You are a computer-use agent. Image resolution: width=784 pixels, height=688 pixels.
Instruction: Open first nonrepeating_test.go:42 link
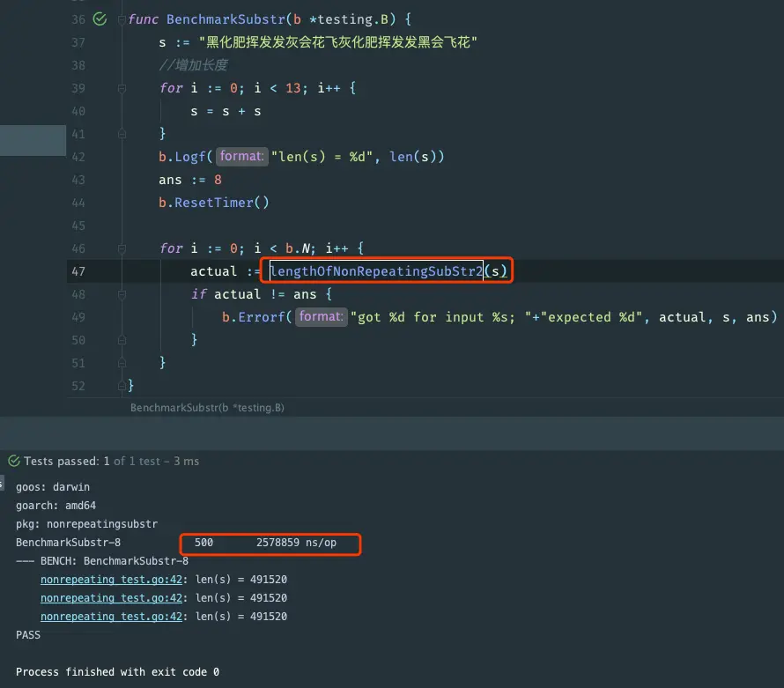tap(111, 580)
